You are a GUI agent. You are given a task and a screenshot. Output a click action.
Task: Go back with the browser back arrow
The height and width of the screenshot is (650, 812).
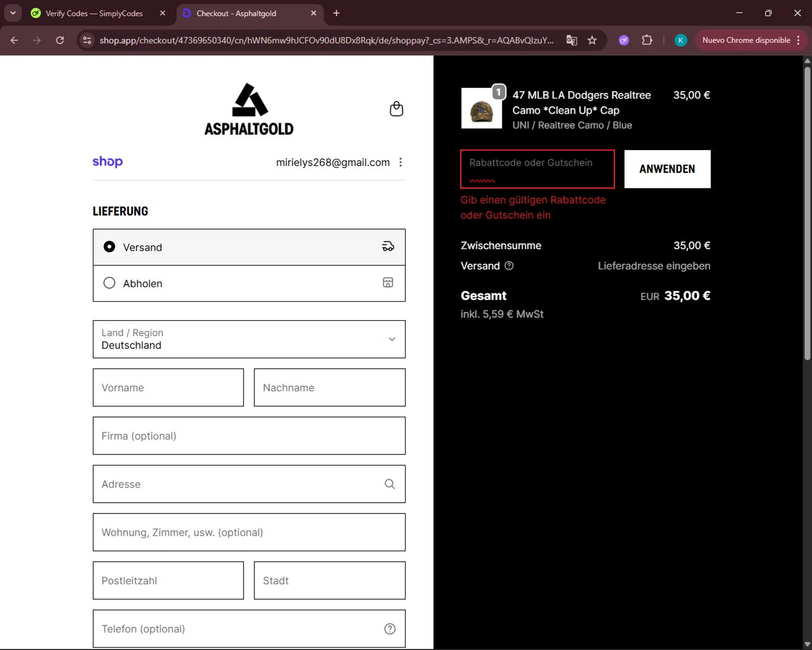tap(15, 40)
